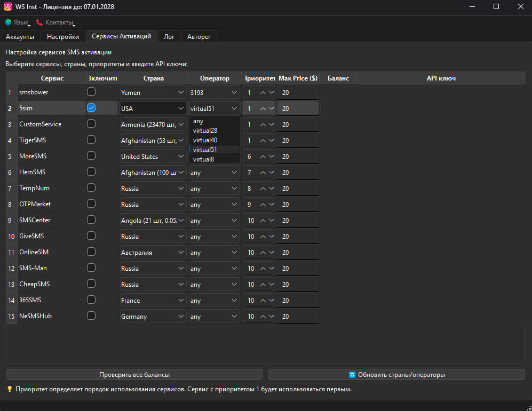Expand operator dropdown for HeroSMS row
Image resolution: width=532 pixels, height=411 pixels.
(x=213, y=173)
